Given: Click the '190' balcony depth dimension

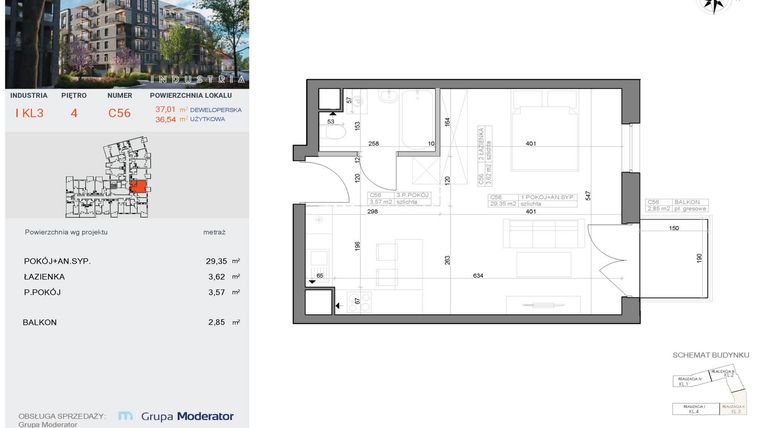Looking at the screenshot, I should point(699,258).
